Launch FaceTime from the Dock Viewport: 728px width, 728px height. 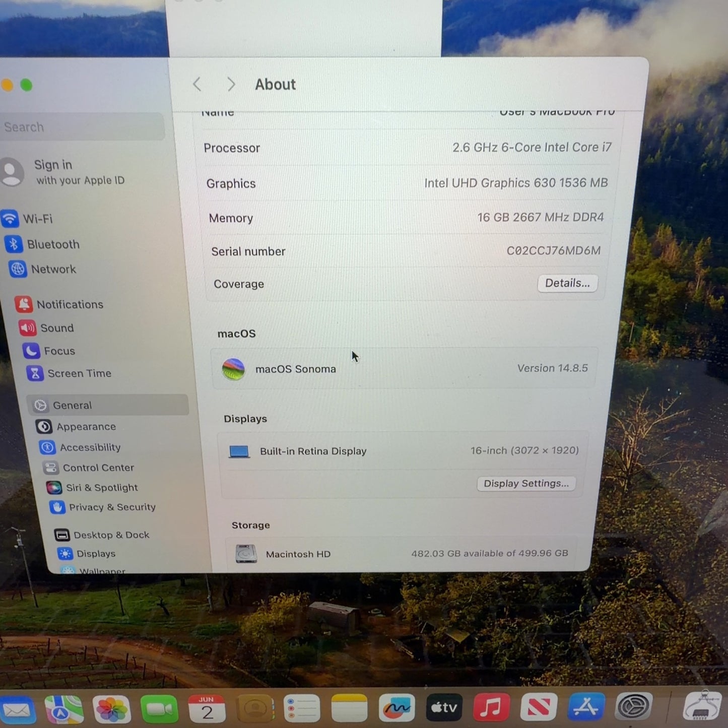(159, 709)
